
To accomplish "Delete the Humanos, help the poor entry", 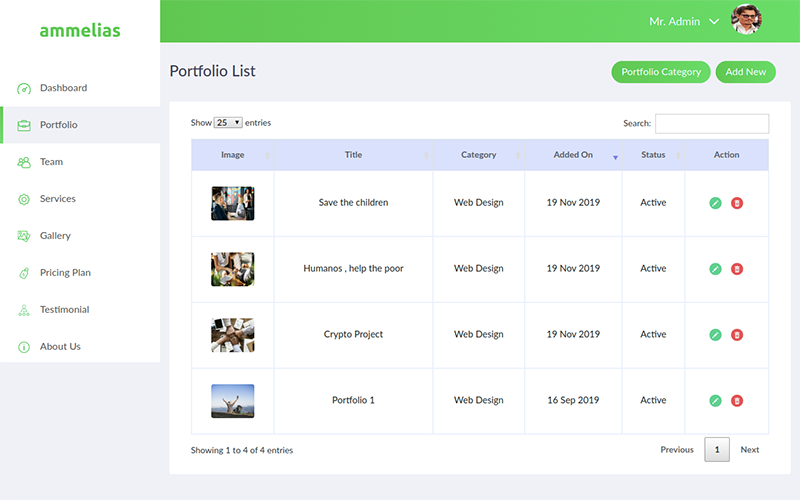I will tap(737, 269).
